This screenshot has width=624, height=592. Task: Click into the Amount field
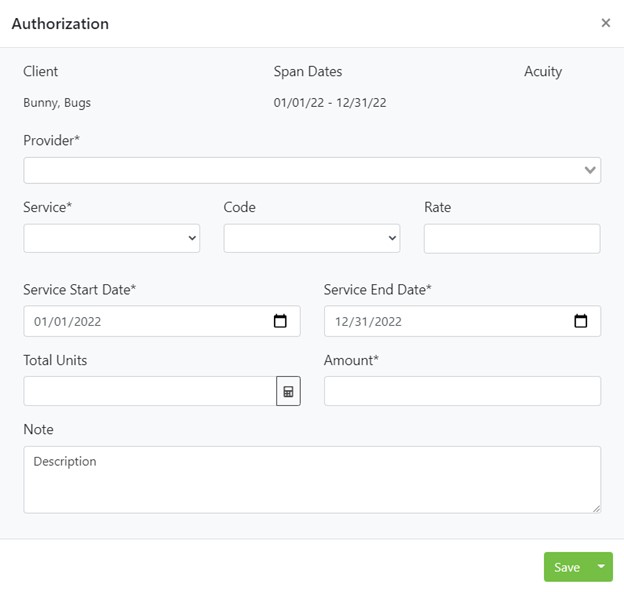pos(462,391)
